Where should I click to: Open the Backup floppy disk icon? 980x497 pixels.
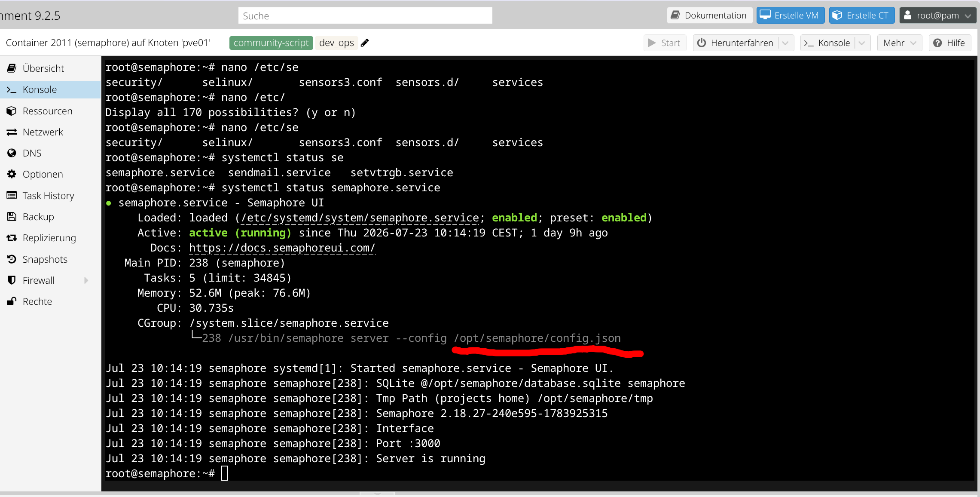pyautogui.click(x=12, y=217)
